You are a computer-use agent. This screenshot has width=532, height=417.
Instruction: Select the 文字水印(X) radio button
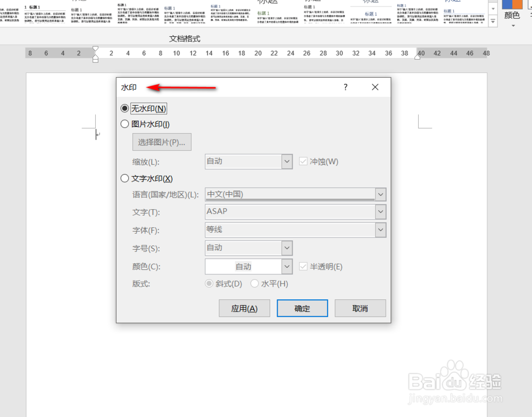(124, 178)
